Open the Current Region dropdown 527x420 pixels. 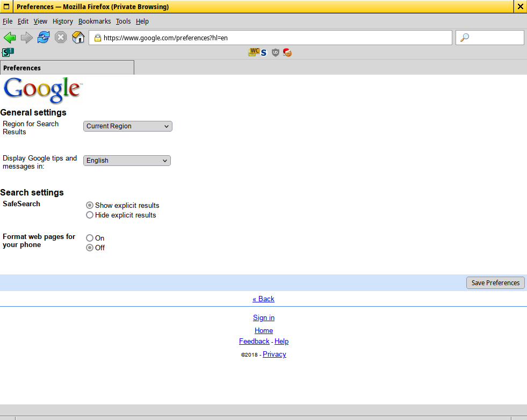[128, 126]
